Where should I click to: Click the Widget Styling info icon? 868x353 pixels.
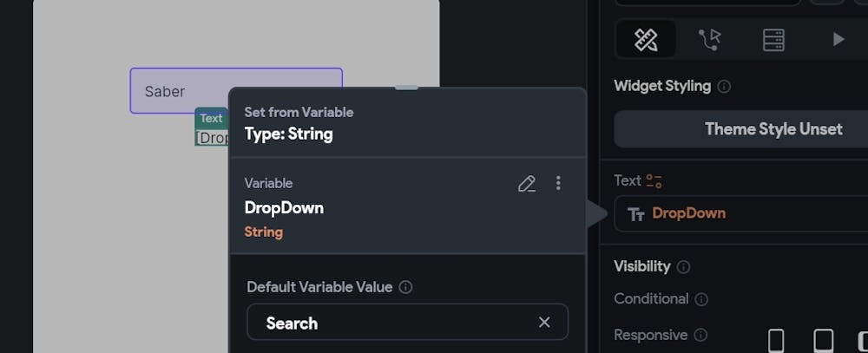click(x=724, y=87)
